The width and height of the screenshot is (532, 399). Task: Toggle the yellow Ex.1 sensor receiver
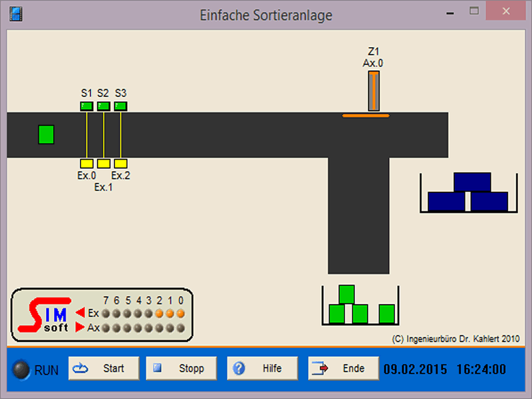[x=104, y=164]
